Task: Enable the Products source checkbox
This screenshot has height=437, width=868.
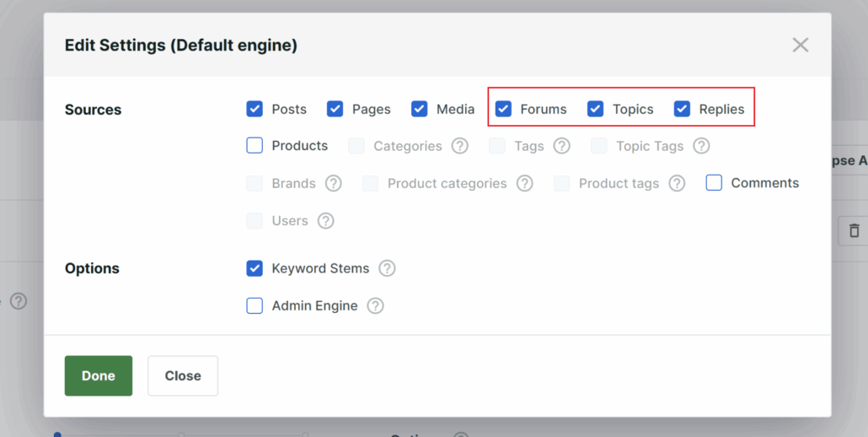Action: 255,146
